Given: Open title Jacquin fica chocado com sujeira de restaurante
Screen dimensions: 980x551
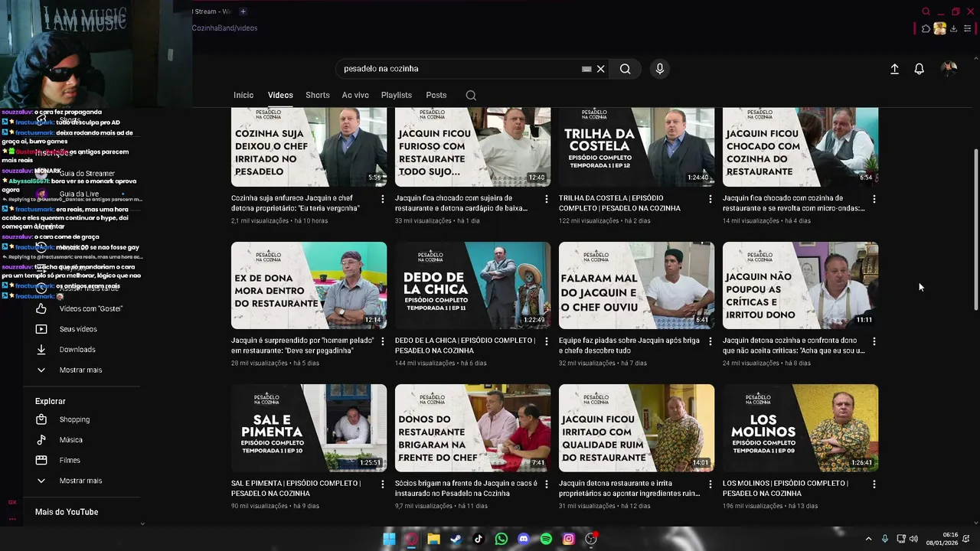Looking at the screenshot, I should coord(461,203).
